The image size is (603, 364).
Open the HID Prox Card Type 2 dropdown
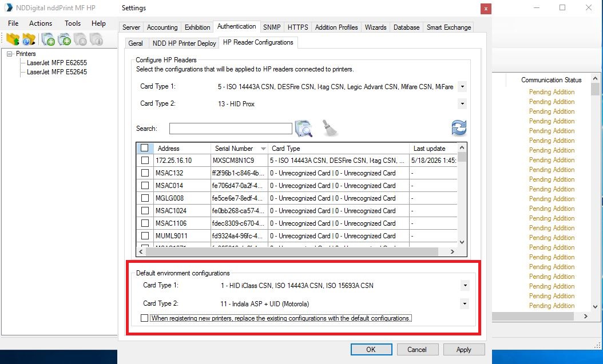coord(462,103)
